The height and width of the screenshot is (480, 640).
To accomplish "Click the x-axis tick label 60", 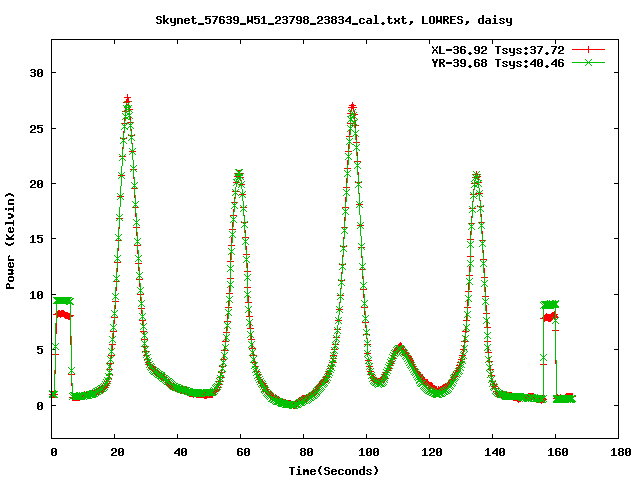I will tap(243, 452).
